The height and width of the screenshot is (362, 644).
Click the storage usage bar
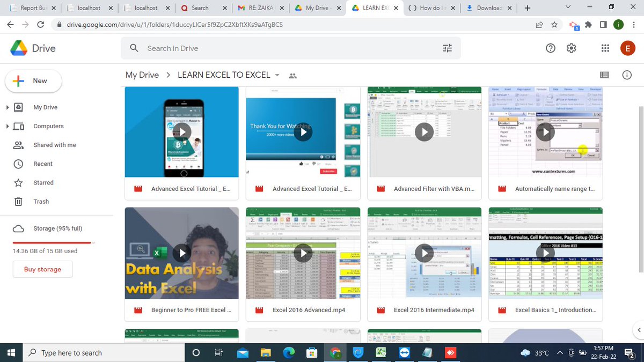(53, 242)
